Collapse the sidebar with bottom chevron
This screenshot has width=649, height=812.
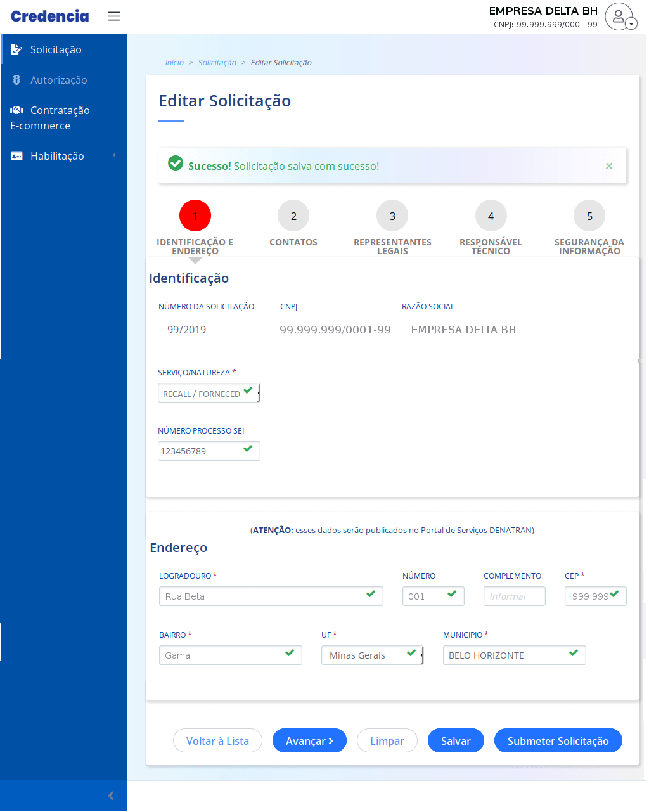[111, 796]
